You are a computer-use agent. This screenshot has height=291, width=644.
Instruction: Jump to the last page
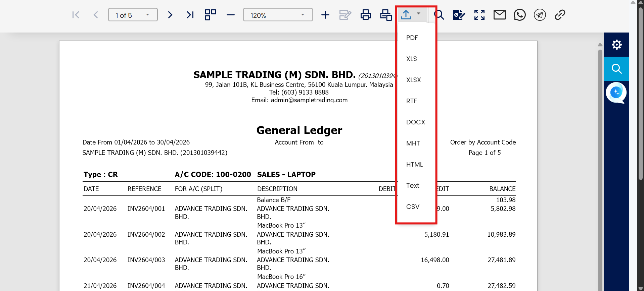190,15
